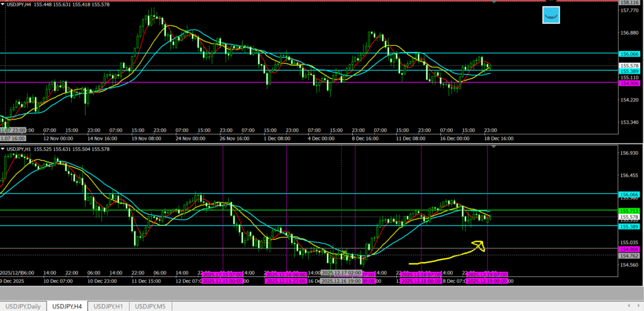The height and width of the screenshot is (311, 644).
Task: Click the red 158.116 price label at top
Action: point(630,3)
